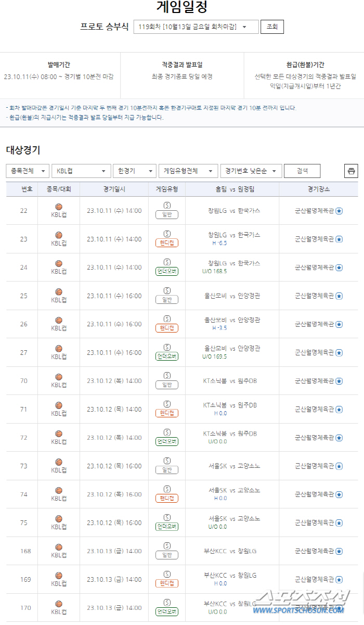
Task: Click the 조회 button
Action: point(272,27)
